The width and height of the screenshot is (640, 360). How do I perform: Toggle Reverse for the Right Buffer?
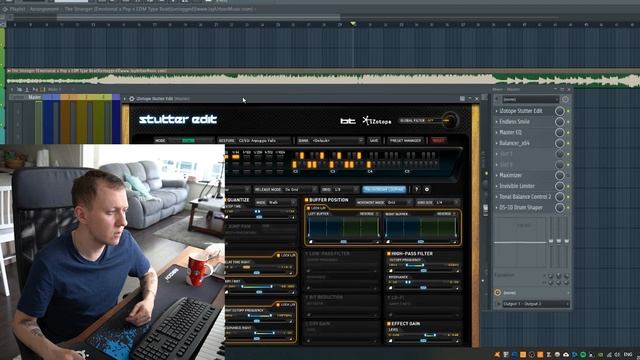tap(446, 214)
